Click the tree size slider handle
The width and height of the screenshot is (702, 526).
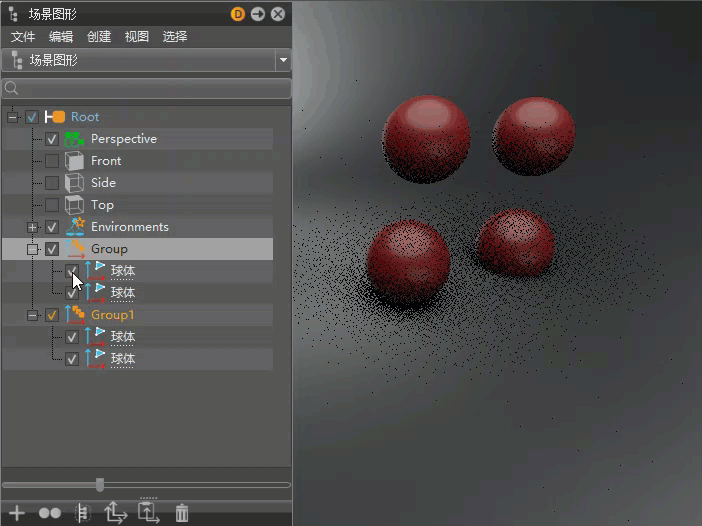tap(100, 484)
